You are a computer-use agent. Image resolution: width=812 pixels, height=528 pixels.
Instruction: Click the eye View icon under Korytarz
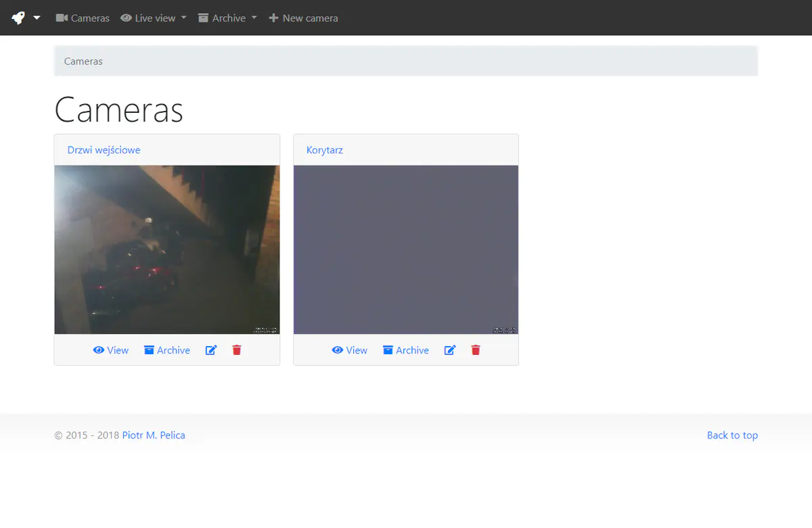[338, 350]
